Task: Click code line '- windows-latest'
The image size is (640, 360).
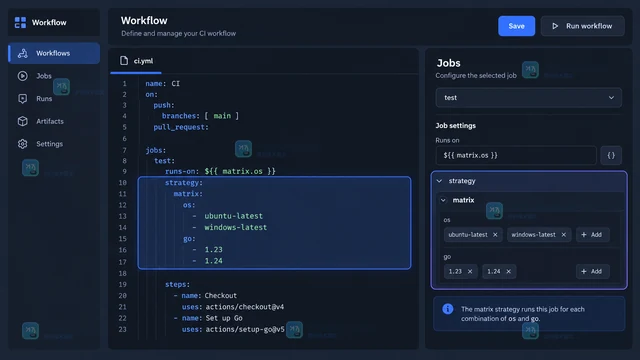Action: pyautogui.click(x=229, y=227)
